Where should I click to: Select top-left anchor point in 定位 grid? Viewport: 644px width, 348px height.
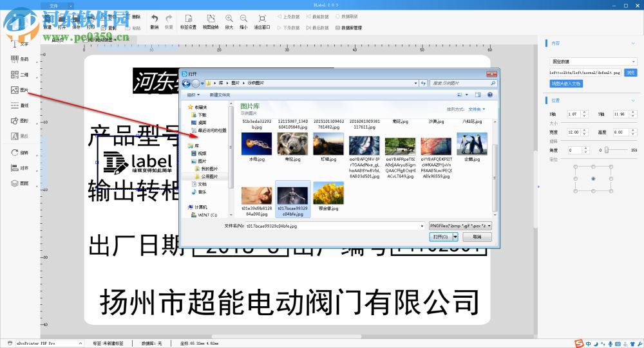tap(575, 167)
